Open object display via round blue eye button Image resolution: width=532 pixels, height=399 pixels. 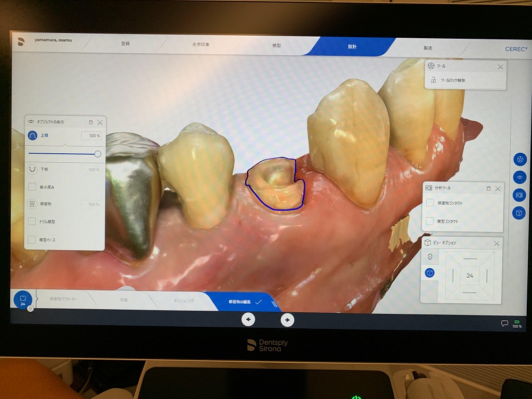click(520, 177)
